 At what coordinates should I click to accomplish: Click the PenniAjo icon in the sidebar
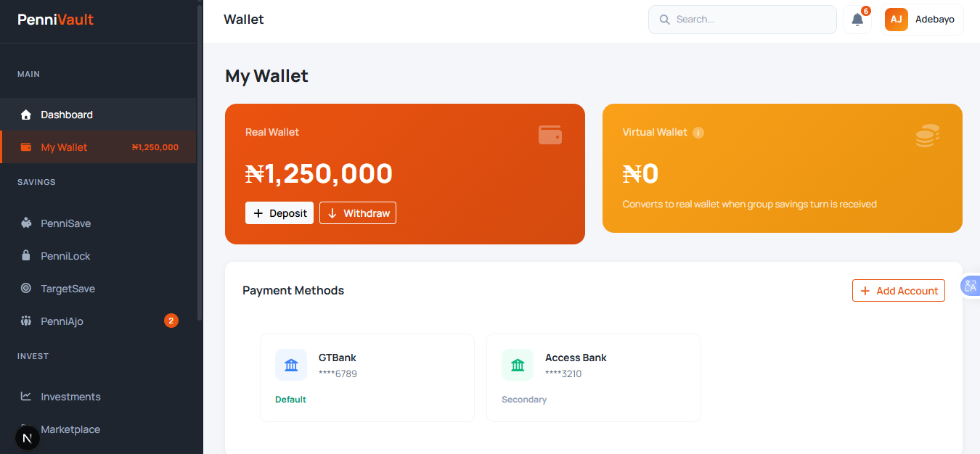tap(26, 321)
